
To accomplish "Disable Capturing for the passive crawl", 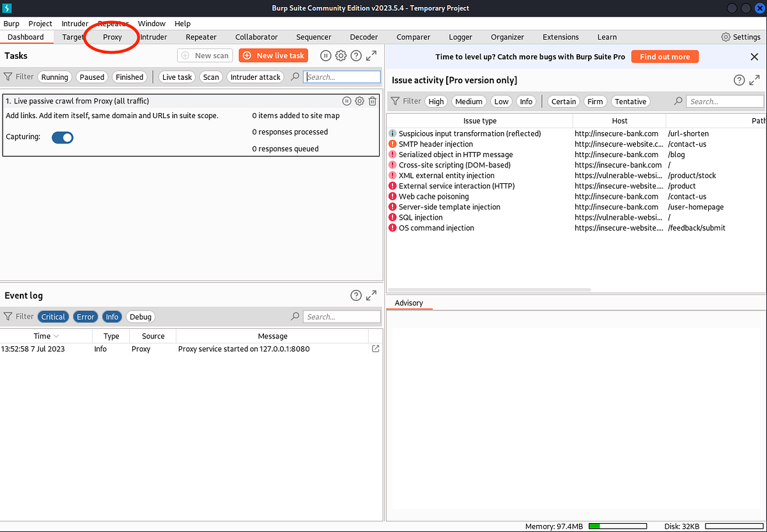I will (62, 137).
